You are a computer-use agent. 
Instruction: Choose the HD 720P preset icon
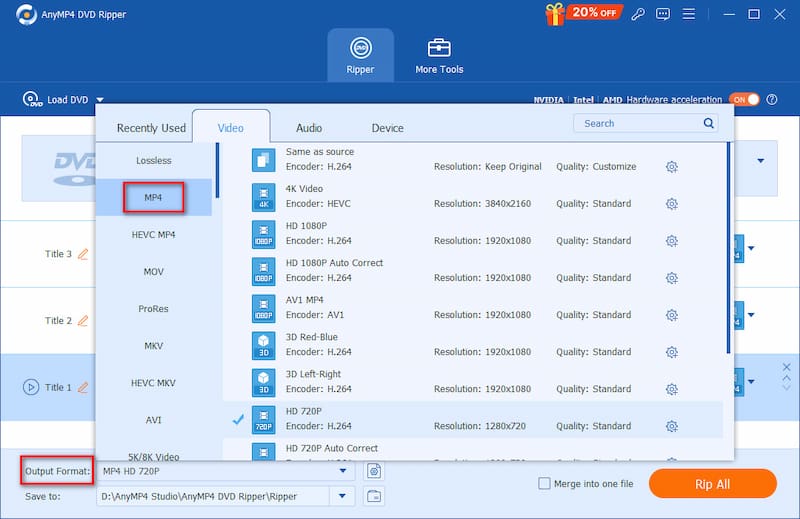(263, 419)
